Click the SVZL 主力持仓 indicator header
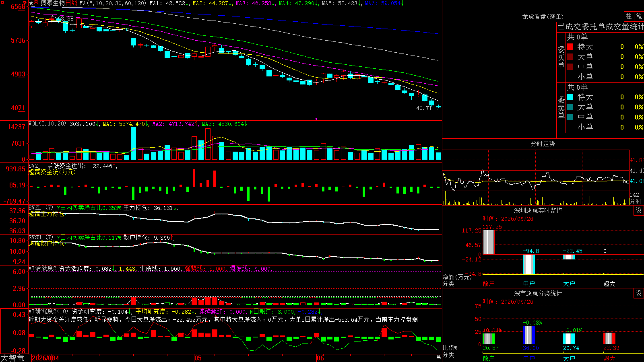Image resolution: width=644 pixels, height=362 pixels. point(103,208)
